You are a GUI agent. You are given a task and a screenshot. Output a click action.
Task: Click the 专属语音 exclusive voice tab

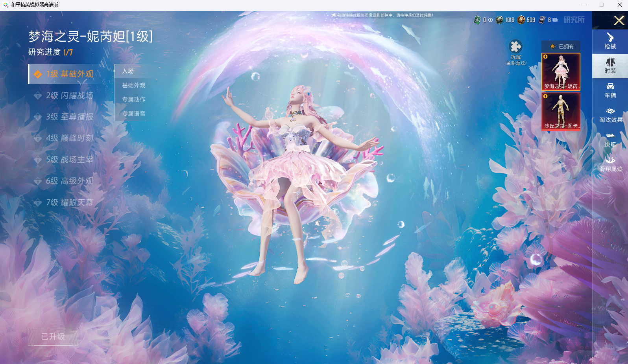[x=133, y=114]
